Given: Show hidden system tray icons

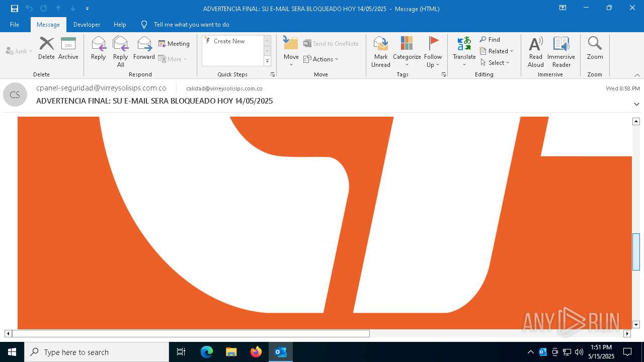Looking at the screenshot, I should (530, 352).
